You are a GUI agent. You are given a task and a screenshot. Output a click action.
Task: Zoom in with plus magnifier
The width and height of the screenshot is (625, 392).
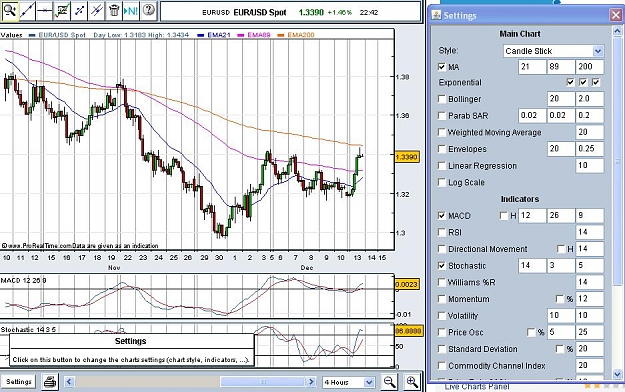(x=412, y=382)
